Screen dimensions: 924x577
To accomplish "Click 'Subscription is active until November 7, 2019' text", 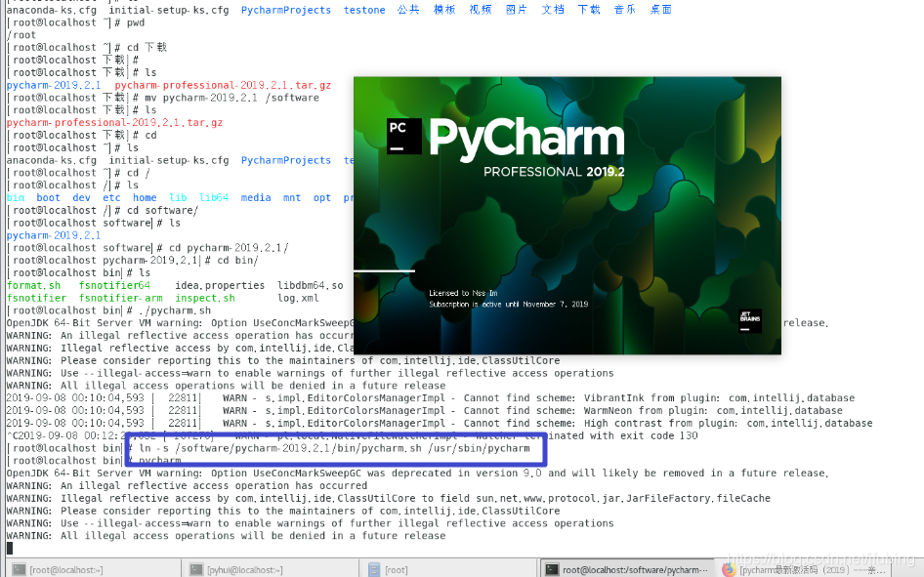I will (x=509, y=304).
